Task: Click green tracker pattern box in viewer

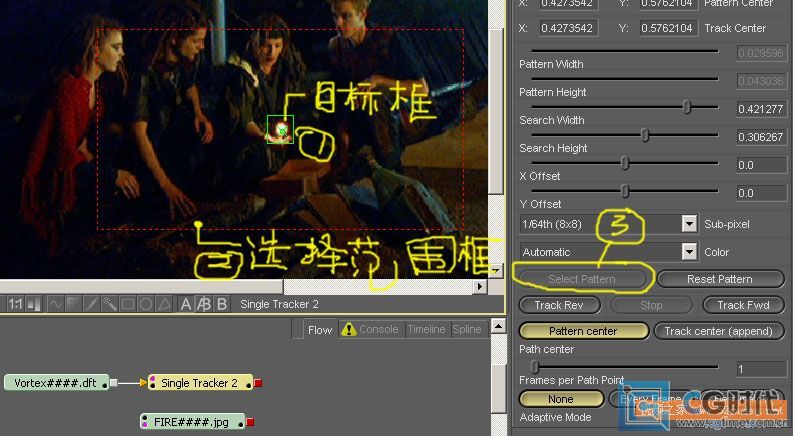Action: [280, 129]
